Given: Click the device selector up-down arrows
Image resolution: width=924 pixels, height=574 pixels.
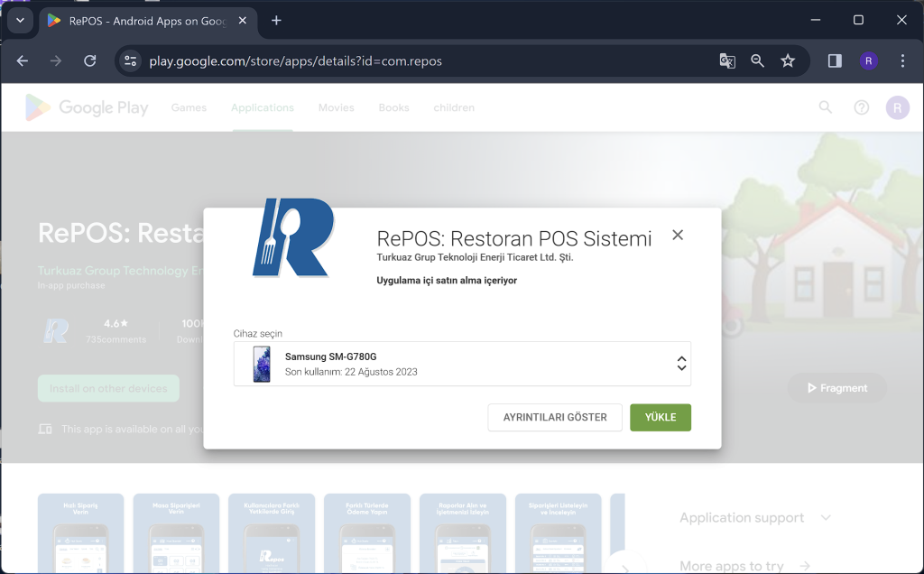Looking at the screenshot, I should tap(681, 364).
